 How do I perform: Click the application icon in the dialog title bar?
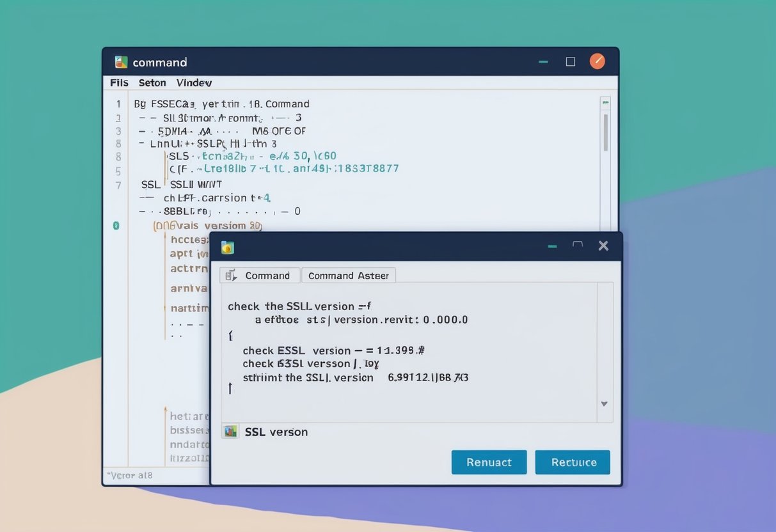[227, 247]
